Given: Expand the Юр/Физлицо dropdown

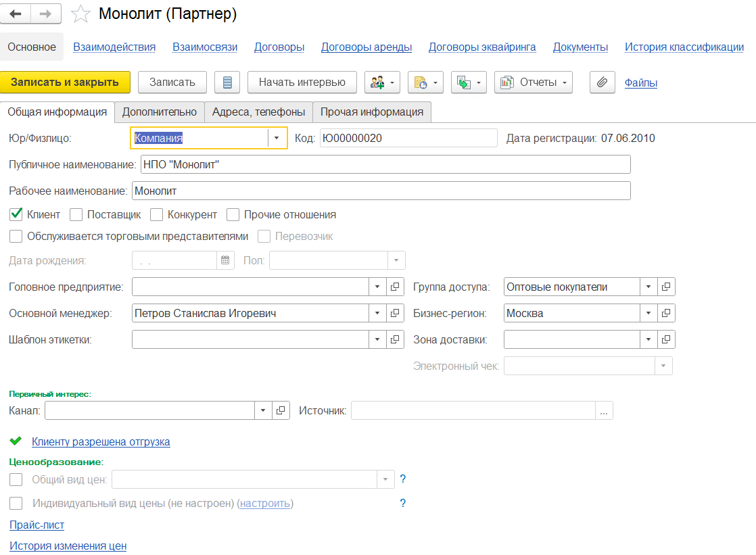Looking at the screenshot, I should [277, 138].
